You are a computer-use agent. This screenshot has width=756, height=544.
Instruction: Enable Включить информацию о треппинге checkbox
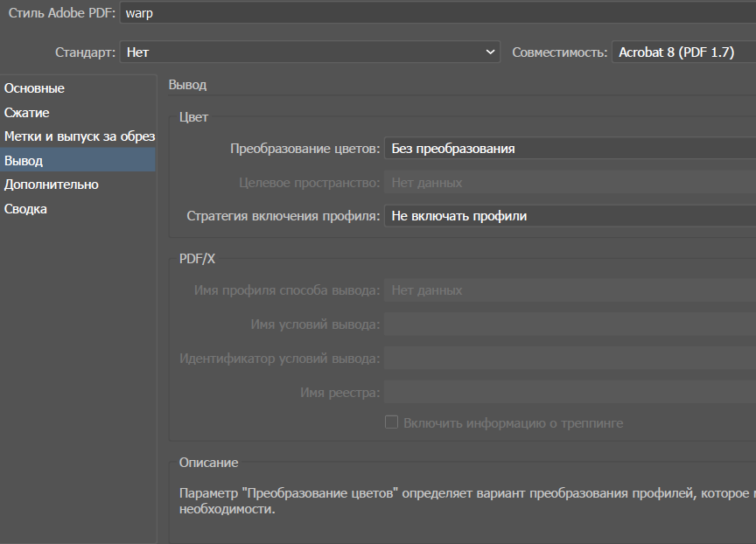coord(392,422)
